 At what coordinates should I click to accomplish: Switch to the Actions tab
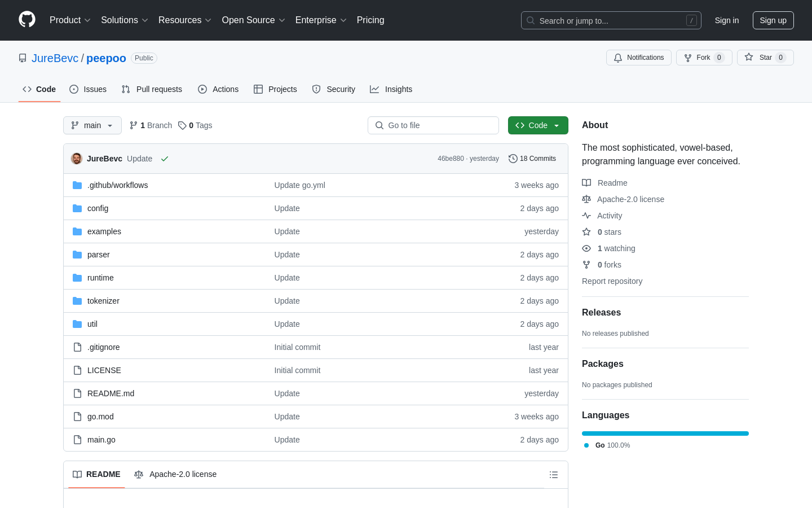(218, 89)
